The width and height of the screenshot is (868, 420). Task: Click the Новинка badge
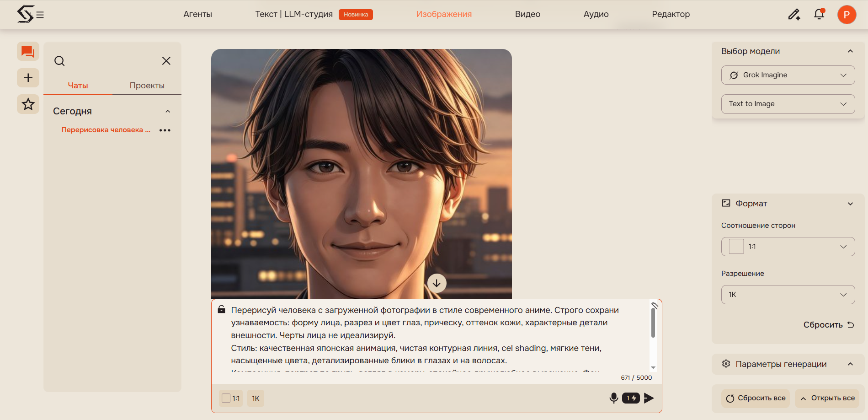pos(356,15)
